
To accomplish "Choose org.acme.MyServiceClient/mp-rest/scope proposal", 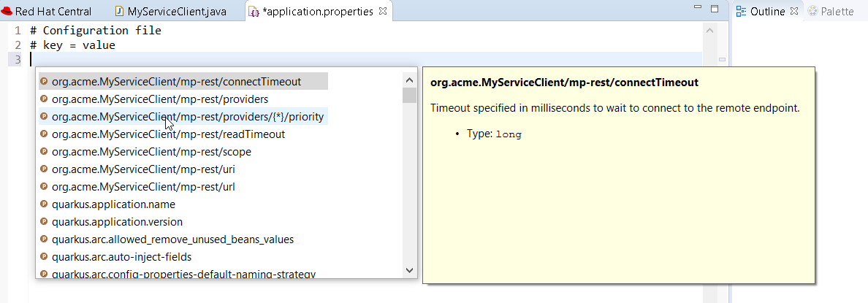I will tap(183, 152).
